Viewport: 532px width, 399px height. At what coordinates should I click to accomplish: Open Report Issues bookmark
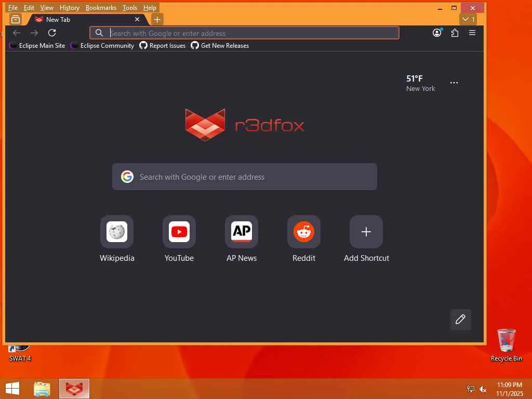tap(163, 46)
